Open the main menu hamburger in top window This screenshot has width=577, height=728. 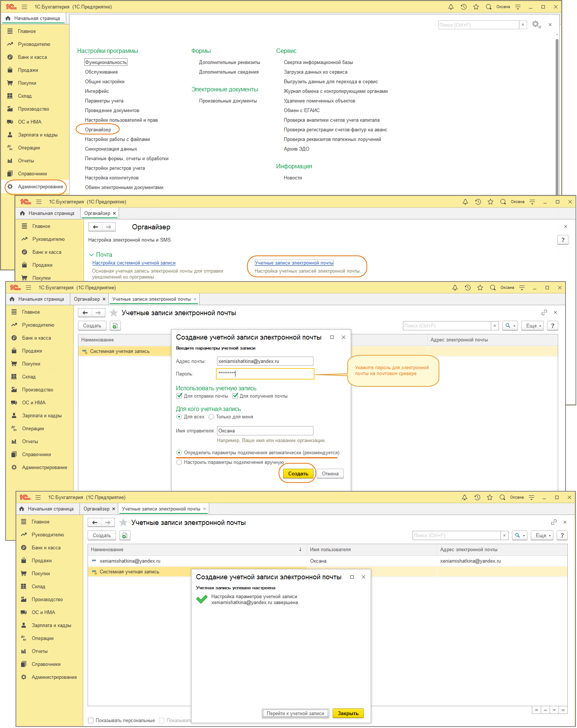click(x=24, y=7)
